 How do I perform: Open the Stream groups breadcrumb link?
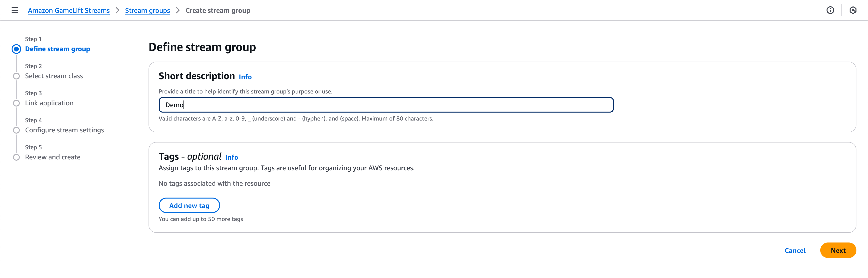point(147,10)
